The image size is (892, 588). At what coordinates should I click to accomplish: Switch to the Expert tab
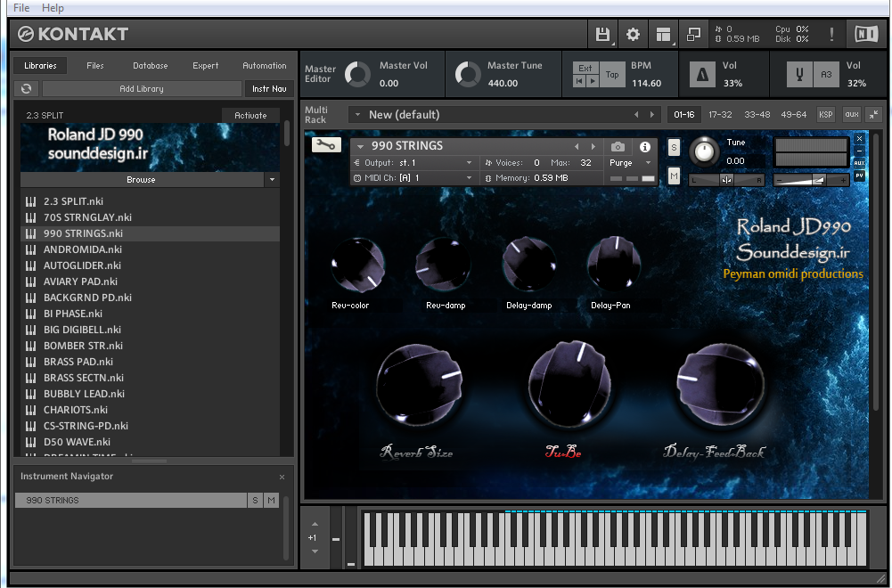[205, 66]
